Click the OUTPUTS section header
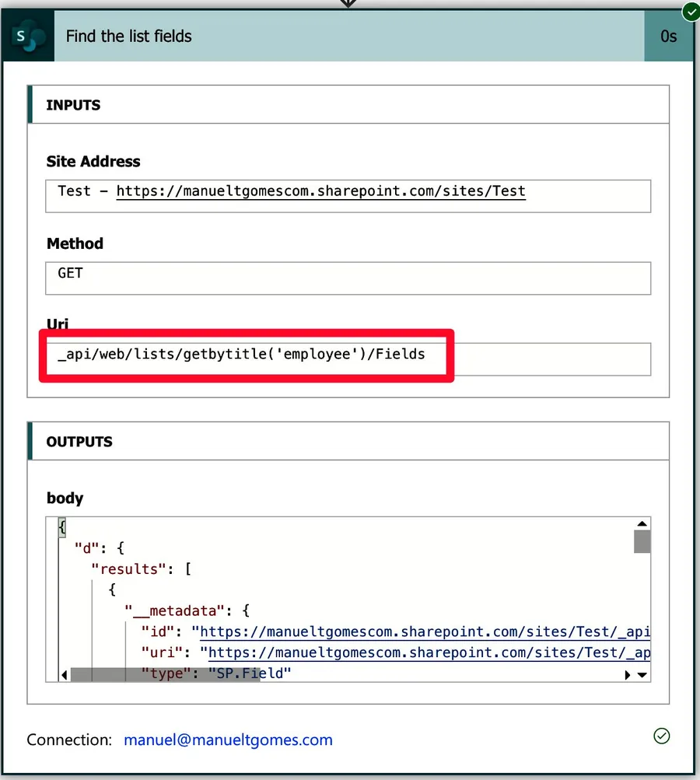This screenshot has width=700, height=780. (x=348, y=442)
